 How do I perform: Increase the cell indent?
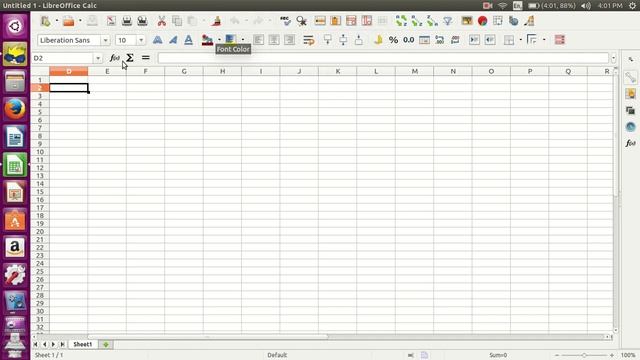click(x=474, y=40)
